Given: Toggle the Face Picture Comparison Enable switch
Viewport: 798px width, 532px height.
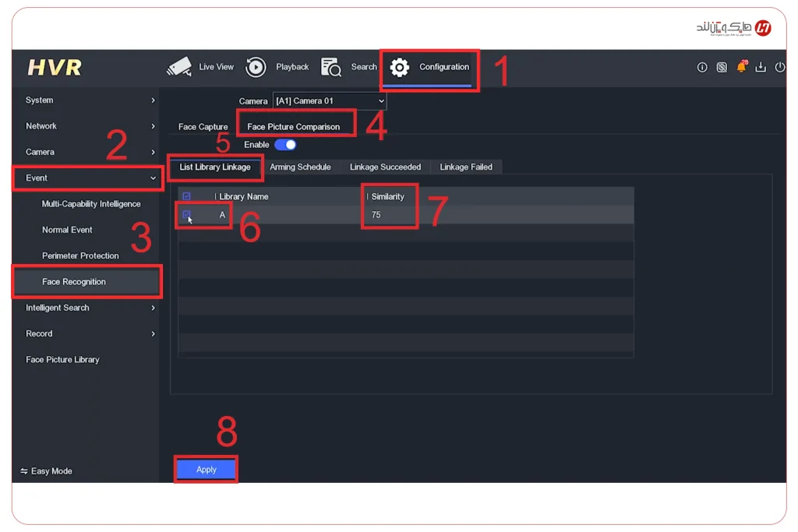Looking at the screenshot, I should point(285,145).
